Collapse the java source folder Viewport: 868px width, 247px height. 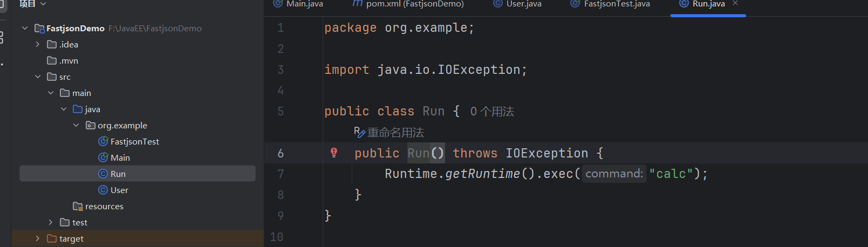point(64,109)
